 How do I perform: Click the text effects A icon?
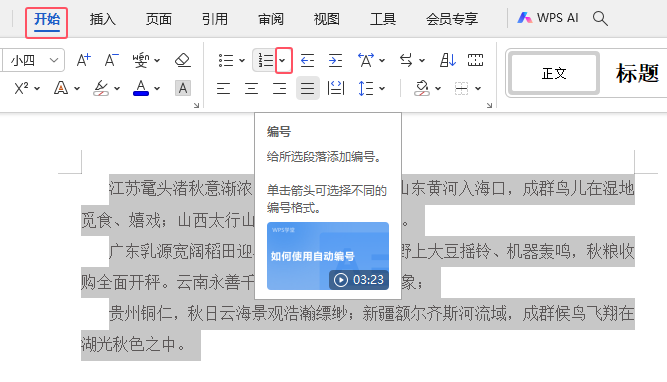click(61, 88)
